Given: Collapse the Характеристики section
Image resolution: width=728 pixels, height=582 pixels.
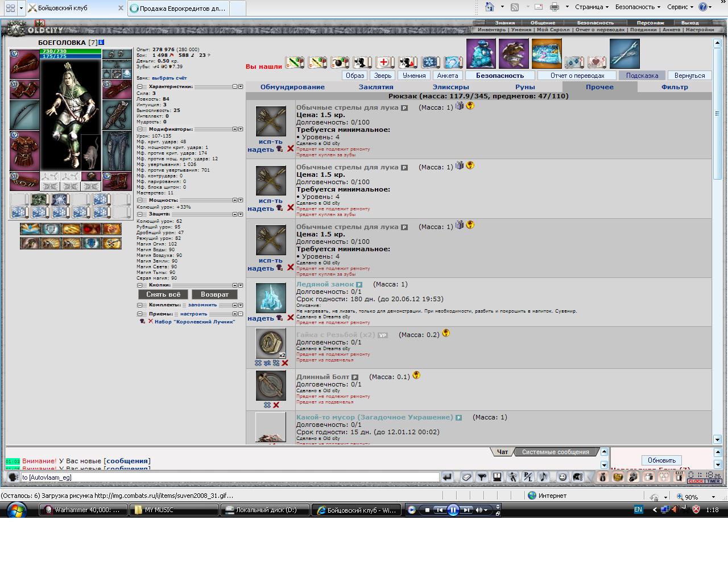Looking at the screenshot, I should tap(140, 86).
